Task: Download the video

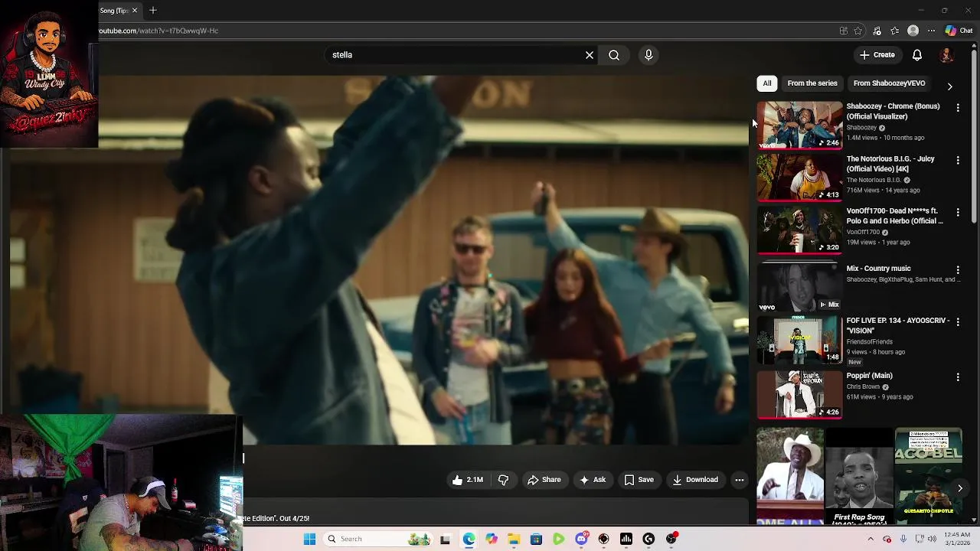Action: (695, 480)
